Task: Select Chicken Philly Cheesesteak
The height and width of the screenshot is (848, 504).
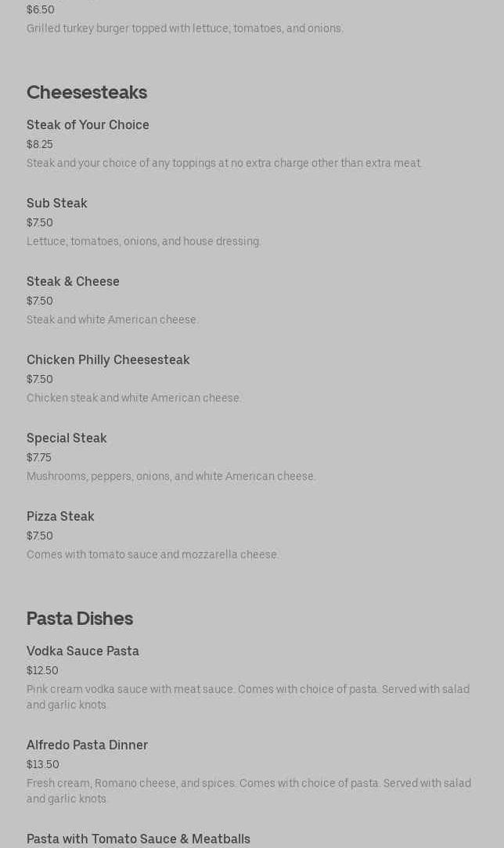Action: [x=108, y=360]
